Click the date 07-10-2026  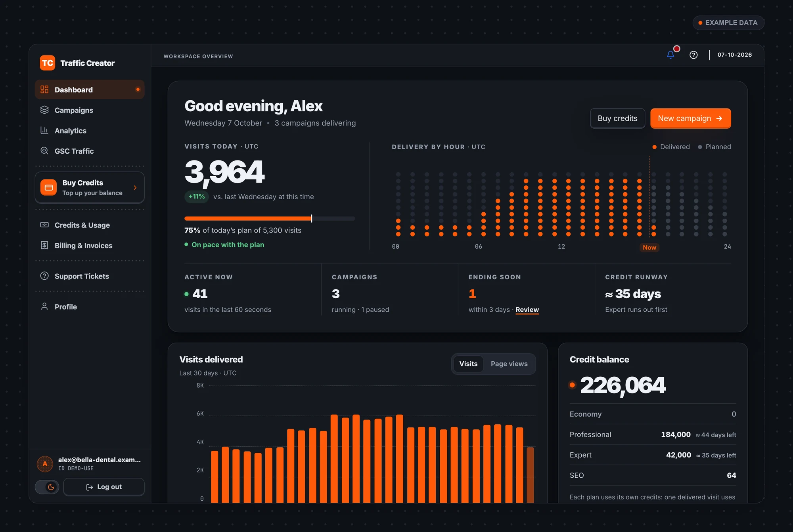tap(735, 55)
